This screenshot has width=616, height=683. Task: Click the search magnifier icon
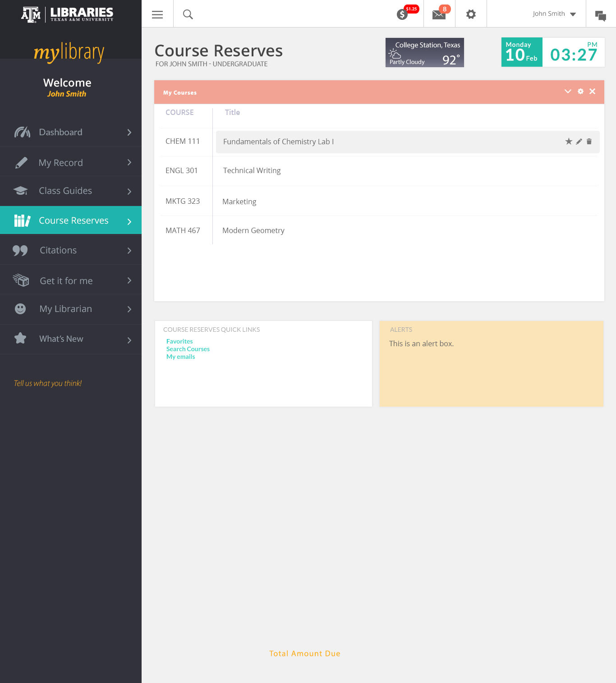tap(188, 14)
